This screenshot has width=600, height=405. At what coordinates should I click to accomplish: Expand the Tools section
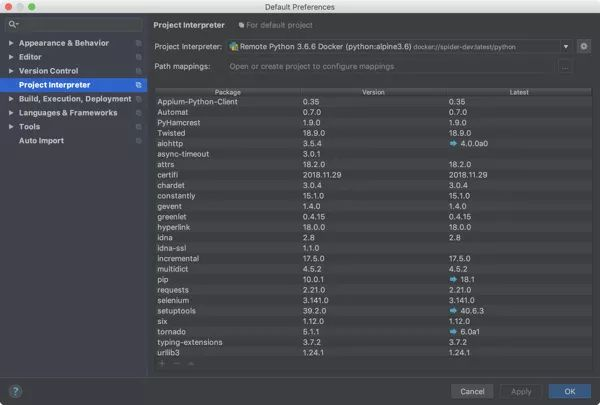point(11,127)
